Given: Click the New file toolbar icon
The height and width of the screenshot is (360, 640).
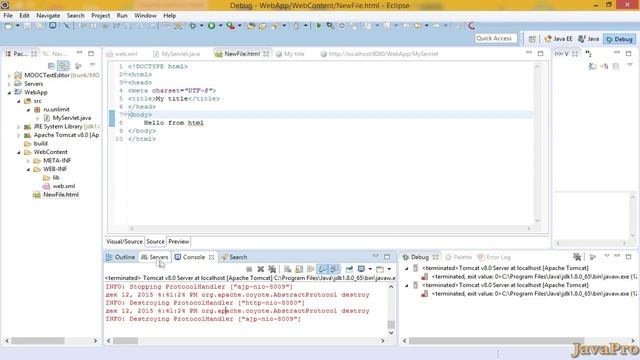Looking at the screenshot, I should (x=8, y=26).
